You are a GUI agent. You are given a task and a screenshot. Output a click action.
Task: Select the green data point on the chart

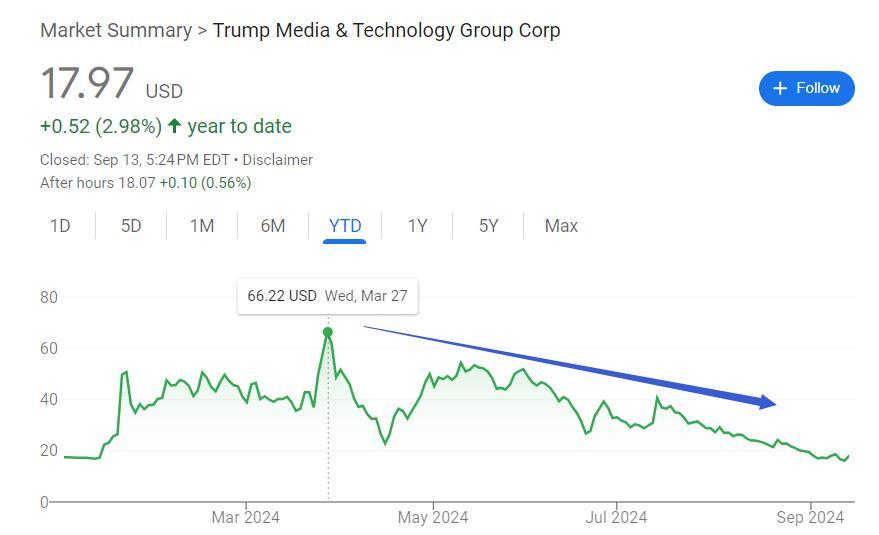328,332
